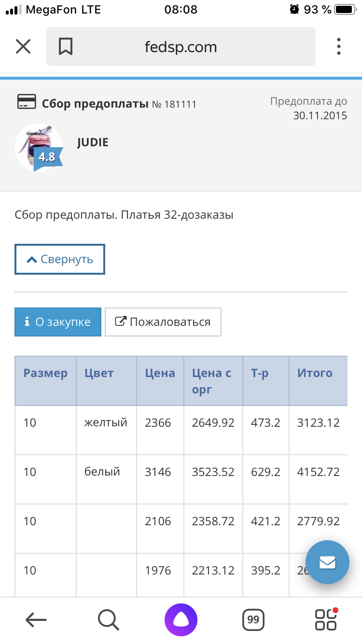Tap the external link icon on Пожаловаться
Screen dimensions: 362x644
point(120,322)
